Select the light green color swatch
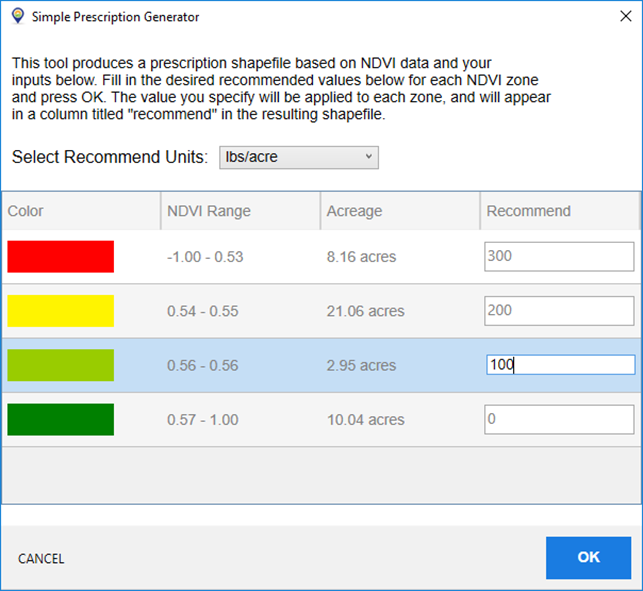Image resolution: width=643 pixels, height=591 pixels. coord(60,365)
